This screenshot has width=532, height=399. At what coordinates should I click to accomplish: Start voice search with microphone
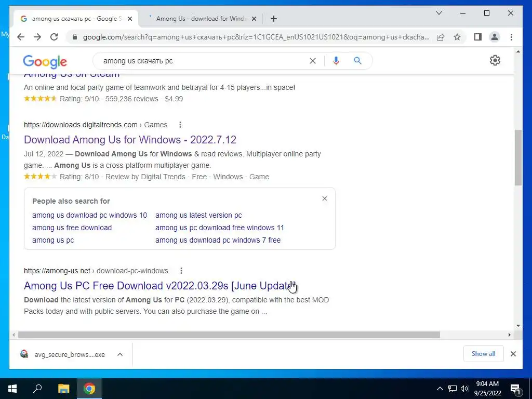336,61
